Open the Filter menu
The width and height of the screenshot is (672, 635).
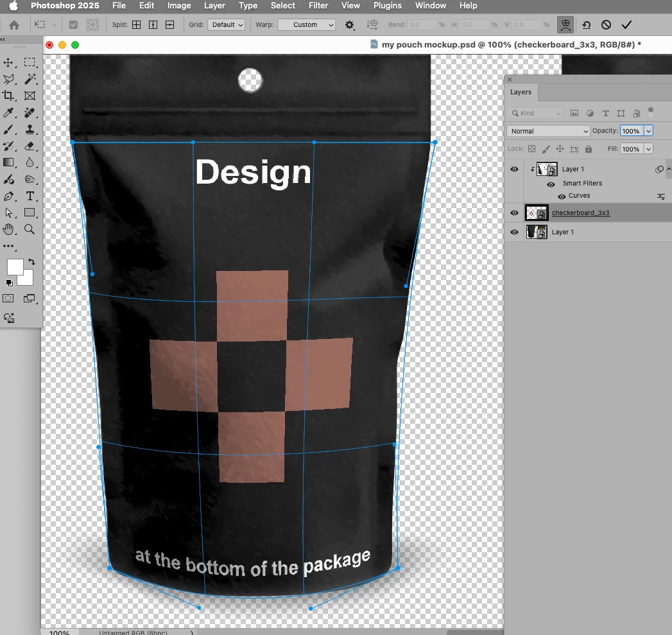point(318,6)
